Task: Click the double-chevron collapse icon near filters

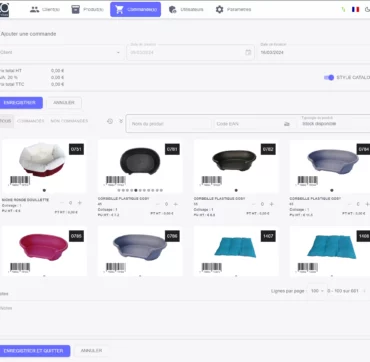Action: coord(121,121)
